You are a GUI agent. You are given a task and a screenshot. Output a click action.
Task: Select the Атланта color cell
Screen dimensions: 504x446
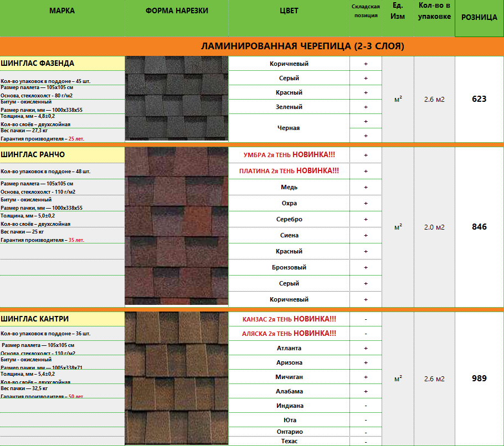[289, 348]
